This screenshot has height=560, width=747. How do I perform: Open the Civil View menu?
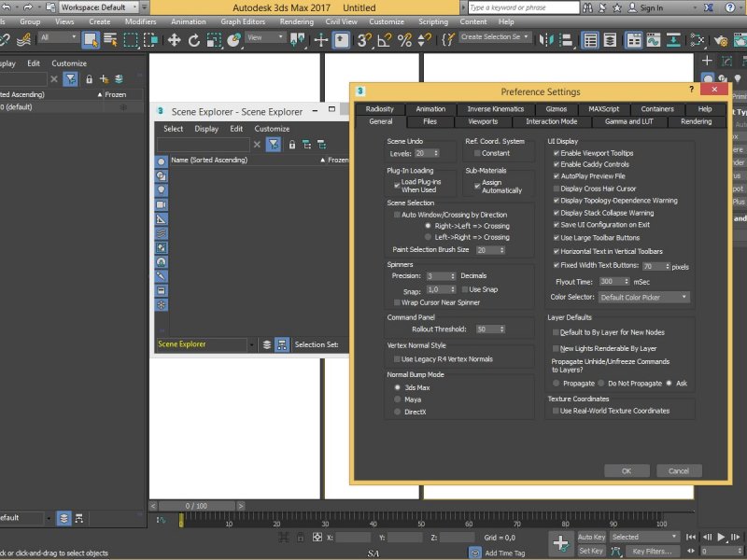tap(341, 21)
